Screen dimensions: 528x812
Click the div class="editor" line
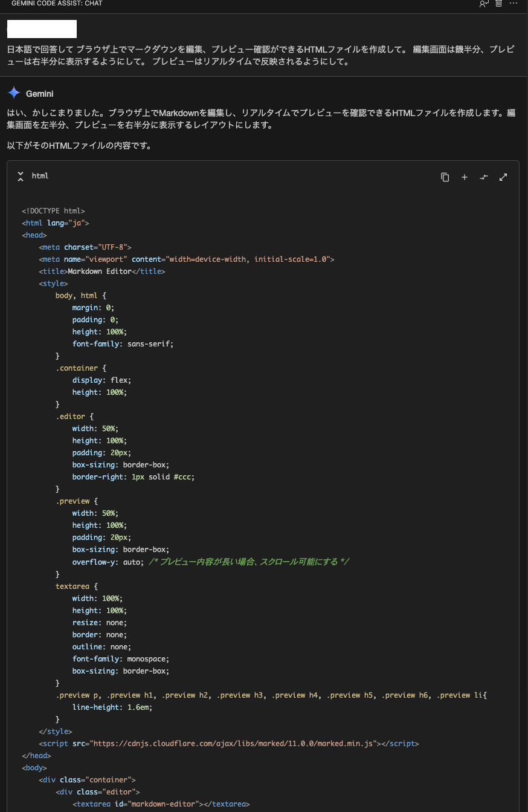pos(98,792)
